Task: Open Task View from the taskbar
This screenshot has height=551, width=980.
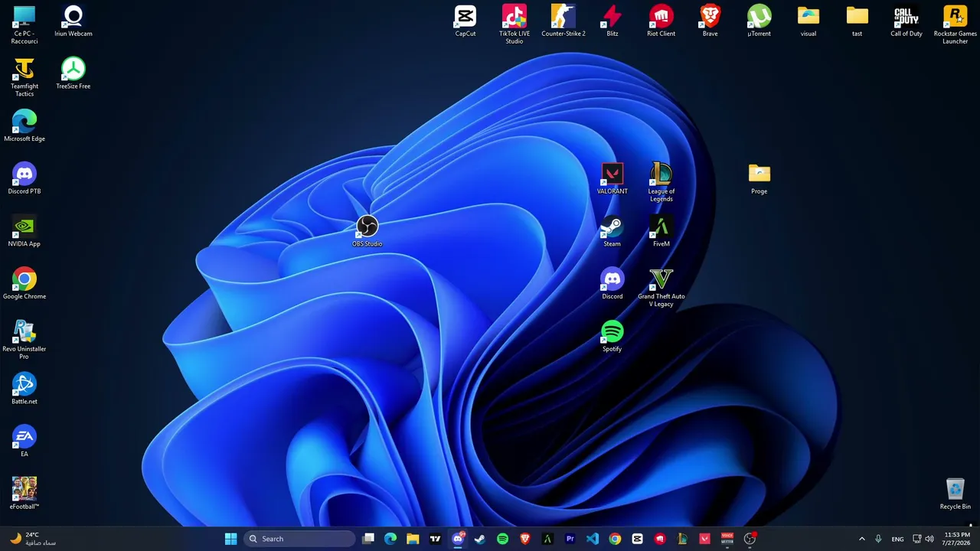Action: pyautogui.click(x=368, y=539)
